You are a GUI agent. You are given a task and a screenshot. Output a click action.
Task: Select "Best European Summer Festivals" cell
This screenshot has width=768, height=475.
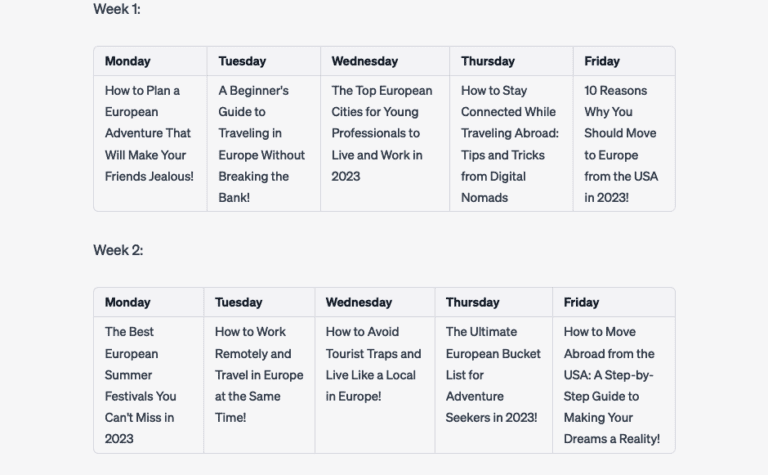[x=141, y=385]
